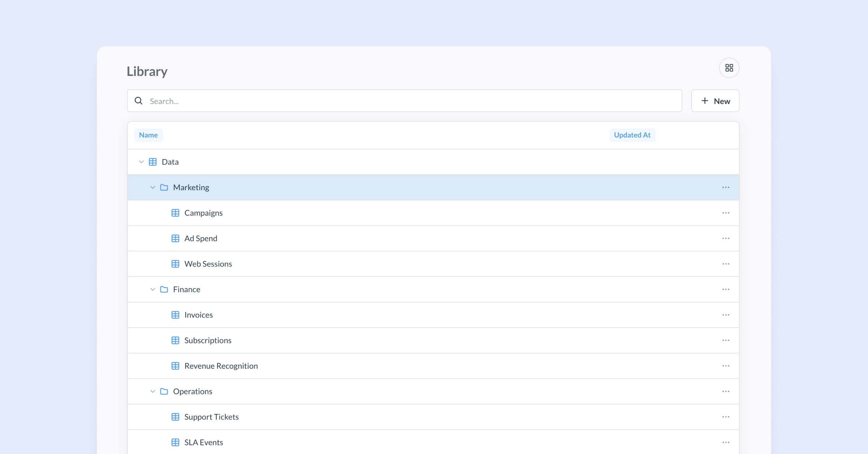Open more options for SLA Events
The height and width of the screenshot is (454, 868).
726,442
